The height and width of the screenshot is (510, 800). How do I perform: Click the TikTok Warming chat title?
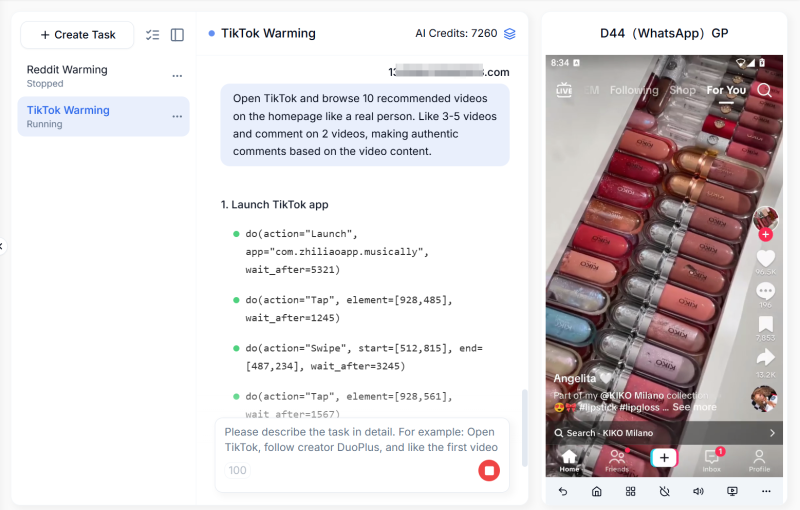pos(268,33)
